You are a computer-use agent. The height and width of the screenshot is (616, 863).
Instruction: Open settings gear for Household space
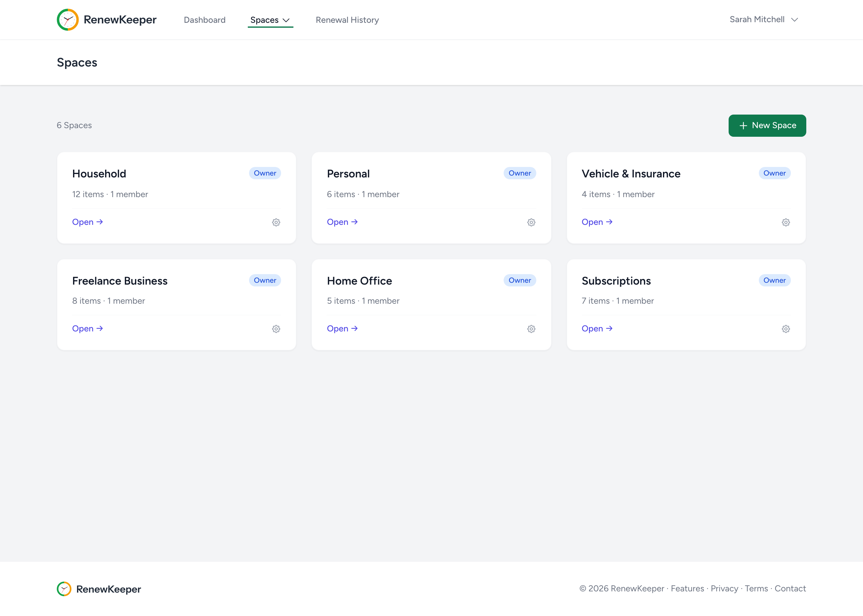click(x=276, y=222)
